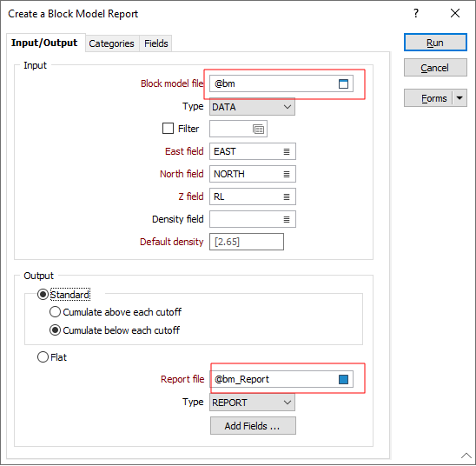Switch to the Categories tab
This screenshot has width=476, height=466.
point(111,43)
